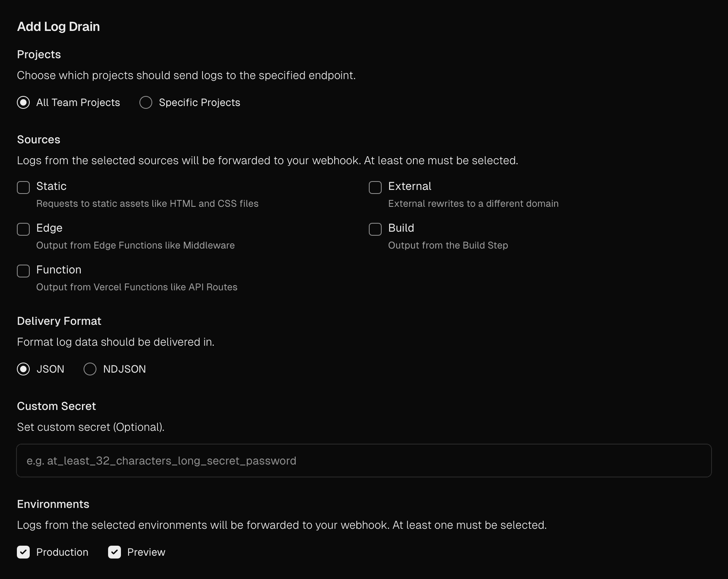The width and height of the screenshot is (728, 579).
Task: Click the Static assets description text
Action: (147, 204)
